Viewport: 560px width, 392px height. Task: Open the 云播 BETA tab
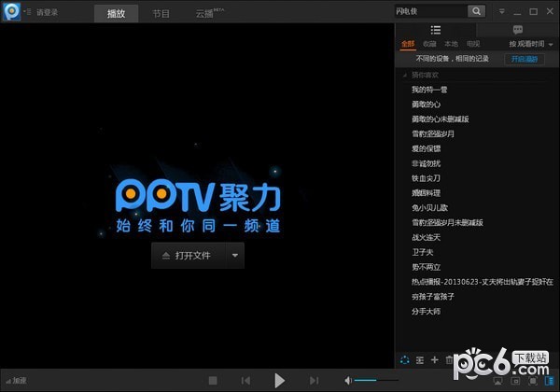[209, 14]
